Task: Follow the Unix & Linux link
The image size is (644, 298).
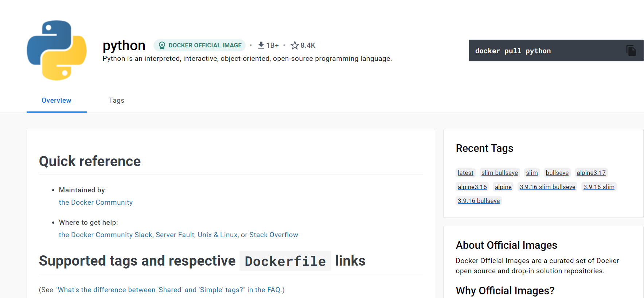Action: click(x=218, y=235)
